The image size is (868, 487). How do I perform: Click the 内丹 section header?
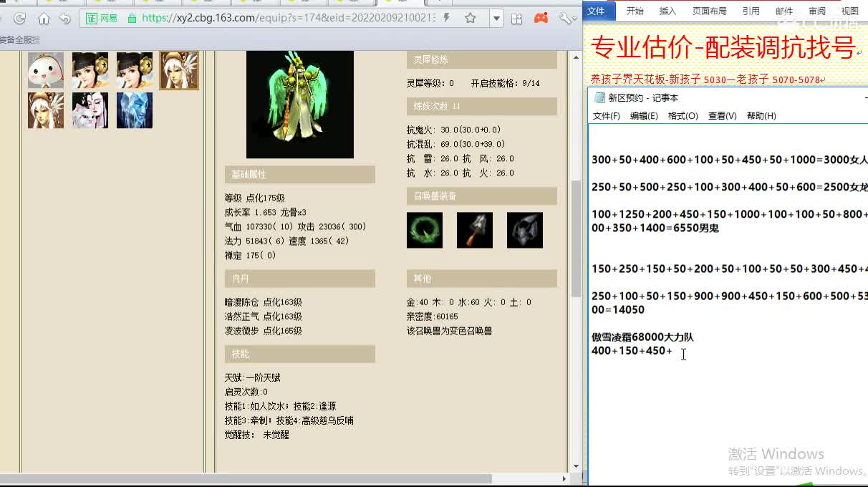point(300,279)
